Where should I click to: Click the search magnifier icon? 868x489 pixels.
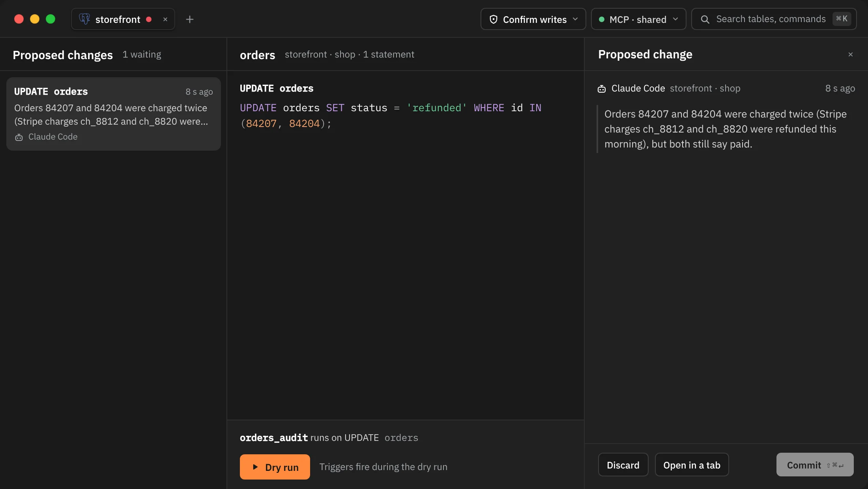tap(705, 19)
